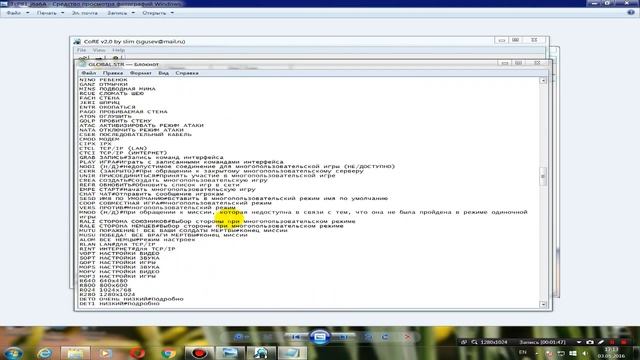Open the Запись dropdown in Photo Viewer
640x360 pixels.
pos(121,13)
